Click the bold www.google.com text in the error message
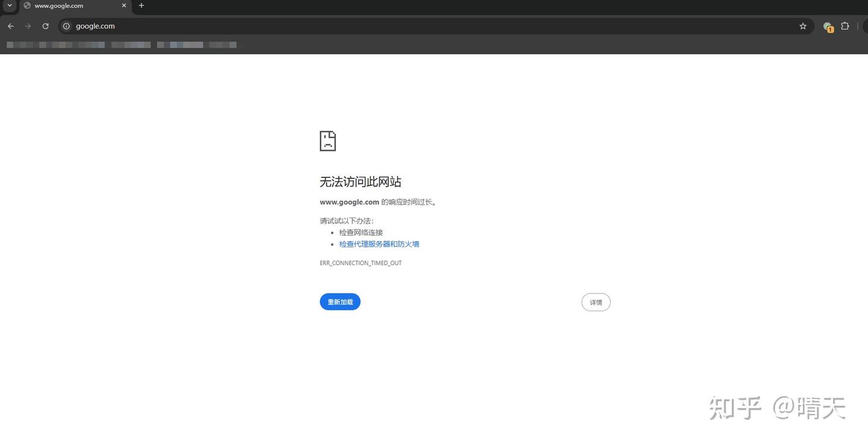This screenshot has width=868, height=443. click(x=350, y=202)
